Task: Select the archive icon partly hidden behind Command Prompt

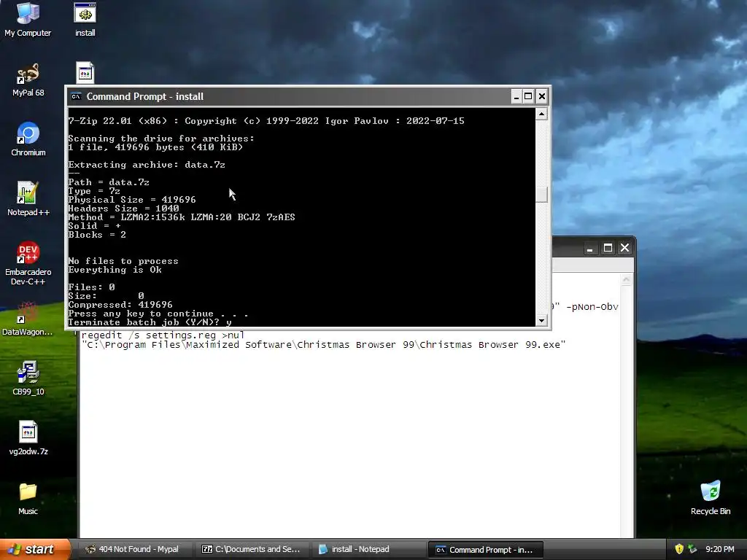Action: click(85, 74)
